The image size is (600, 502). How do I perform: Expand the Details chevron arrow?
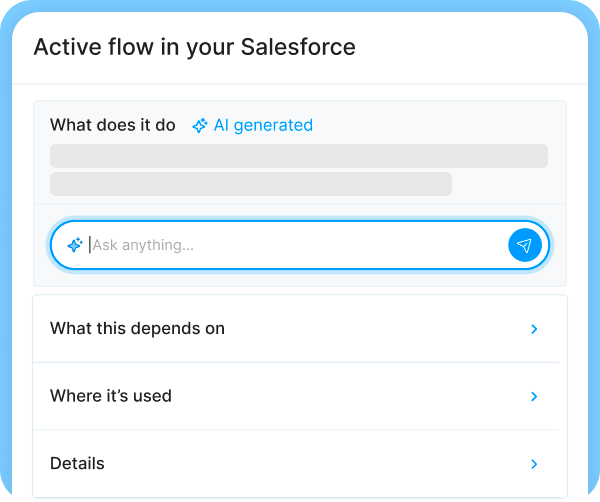[534, 464]
